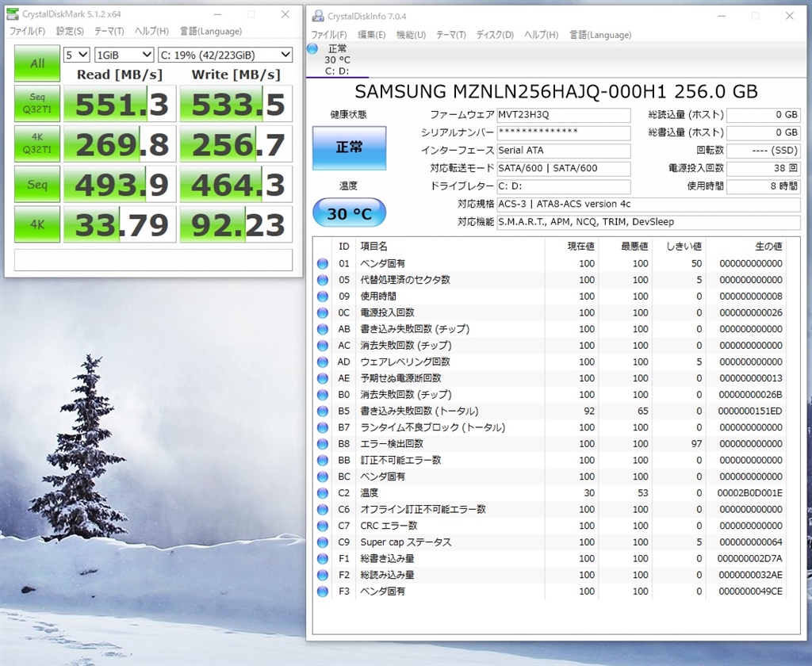This screenshot has width=812, height=666.
Task: Click the status dot for ID BC ベンダ固有
Action: click(x=323, y=477)
